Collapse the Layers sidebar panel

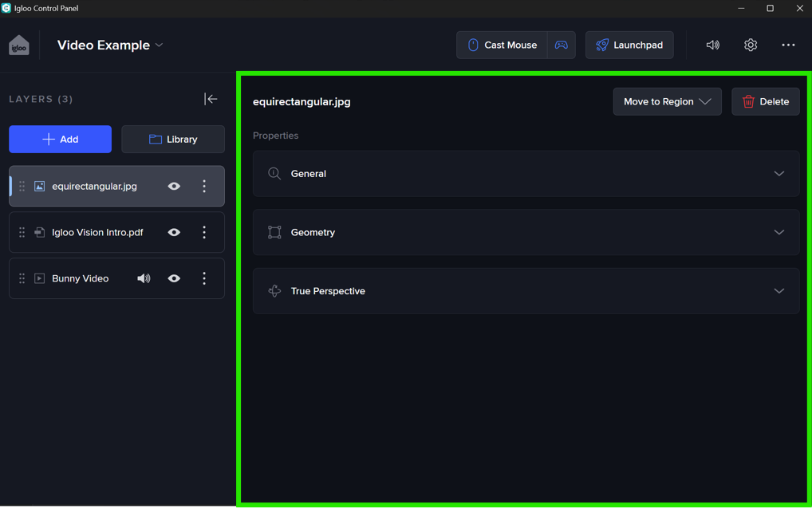coord(211,99)
